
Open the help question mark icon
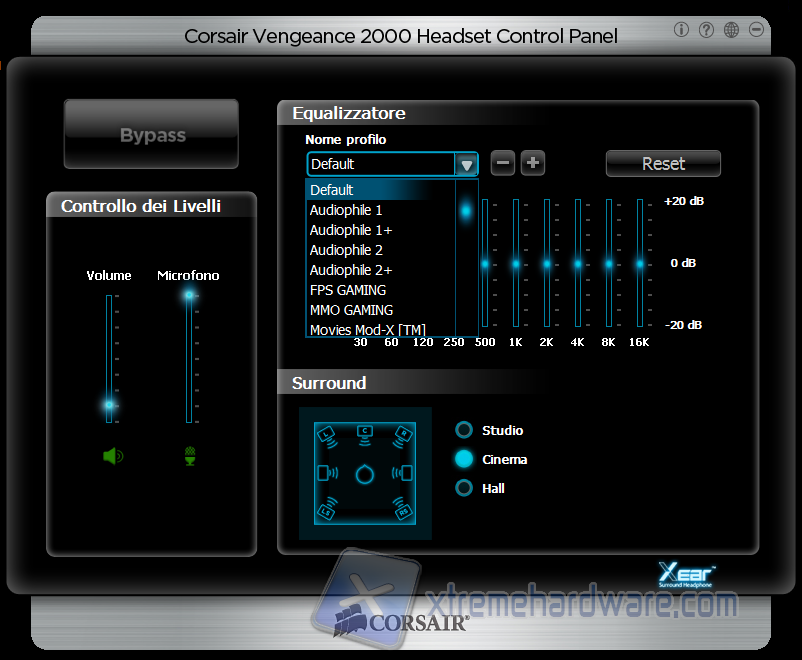[x=706, y=30]
